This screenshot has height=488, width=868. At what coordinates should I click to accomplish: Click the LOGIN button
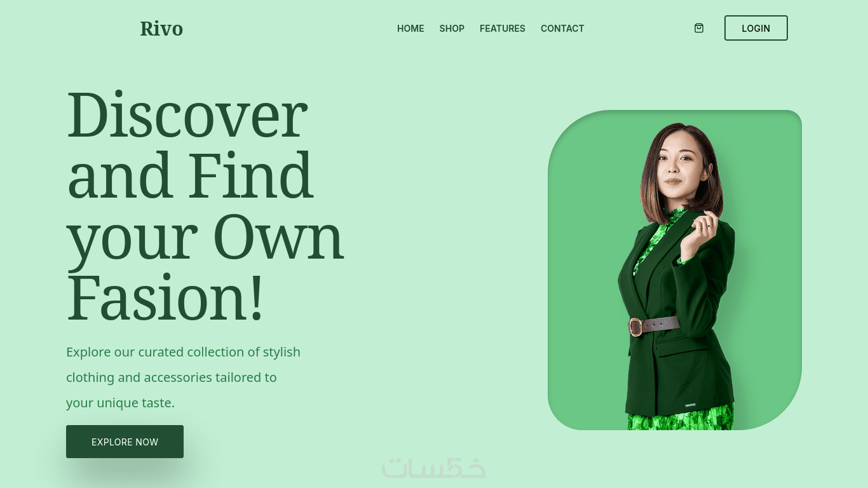(756, 28)
